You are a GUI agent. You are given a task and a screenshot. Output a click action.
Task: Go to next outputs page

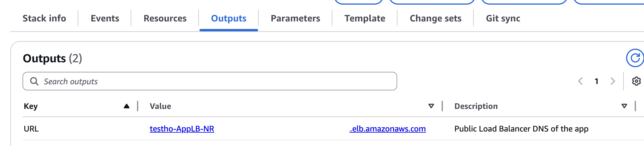coord(612,81)
